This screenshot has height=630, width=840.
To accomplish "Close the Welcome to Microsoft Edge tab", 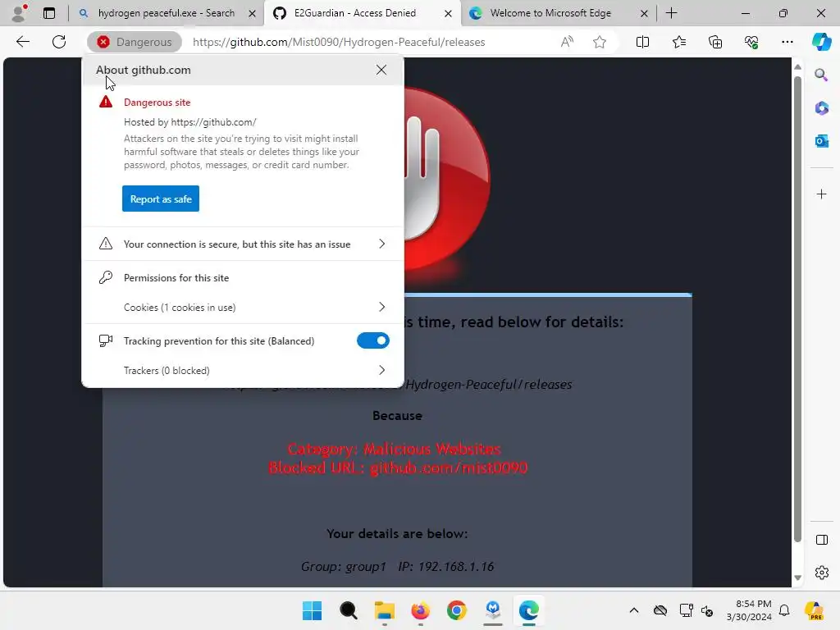I will (644, 13).
